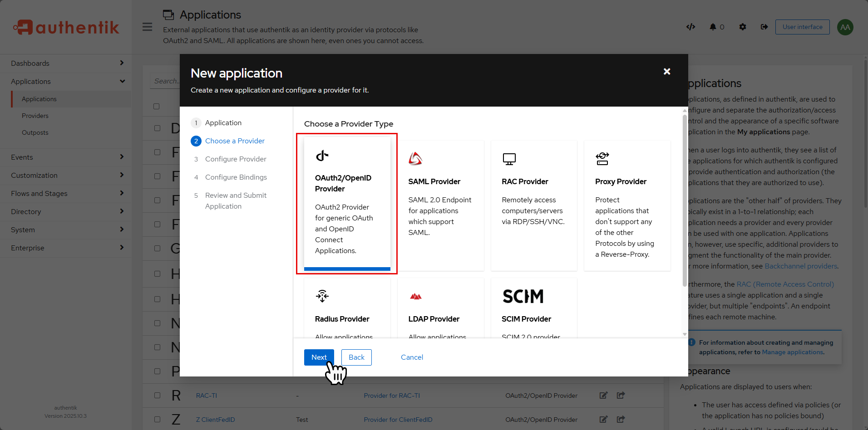Select the OAuth2/OpenID Provider icon card
Viewport: 868px width, 430px height.
(322, 156)
